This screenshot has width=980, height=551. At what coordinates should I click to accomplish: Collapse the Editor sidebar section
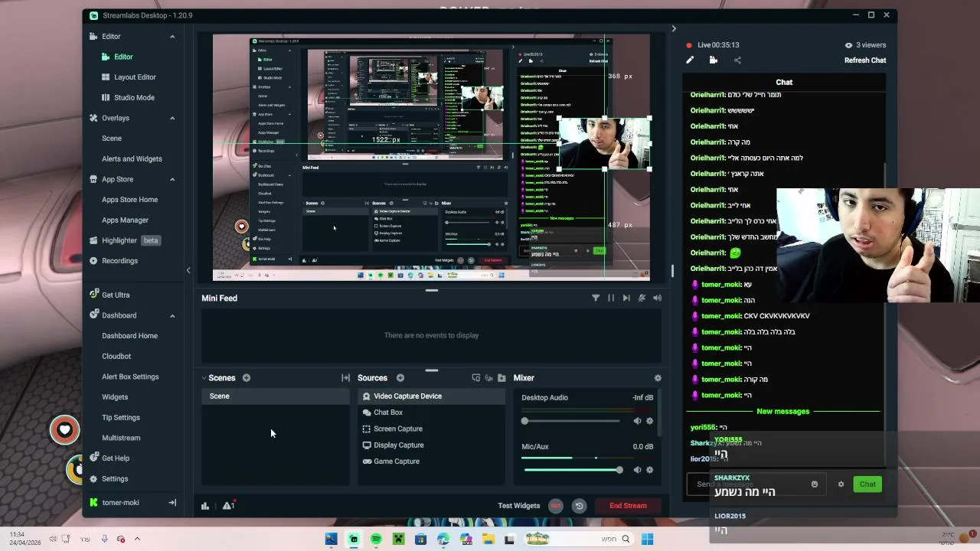click(172, 37)
